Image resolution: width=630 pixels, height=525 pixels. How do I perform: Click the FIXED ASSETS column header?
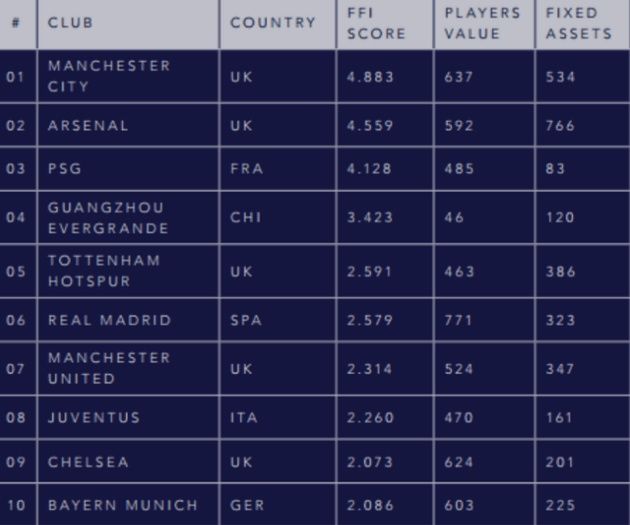pos(578,23)
